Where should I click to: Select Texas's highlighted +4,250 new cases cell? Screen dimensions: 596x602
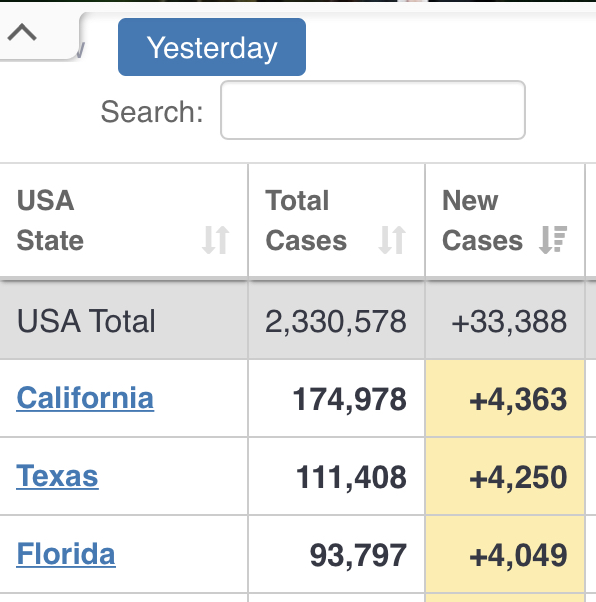[505, 476]
